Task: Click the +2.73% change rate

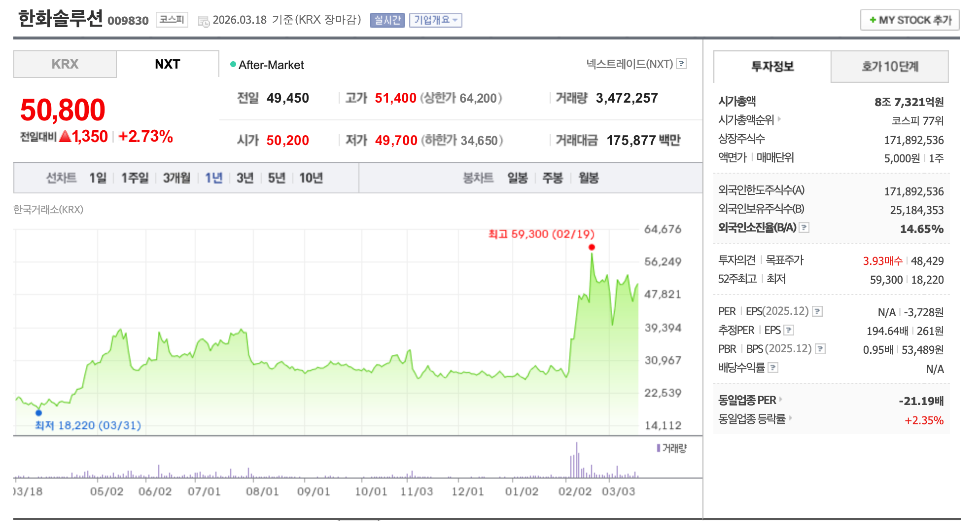Action: coord(145,137)
